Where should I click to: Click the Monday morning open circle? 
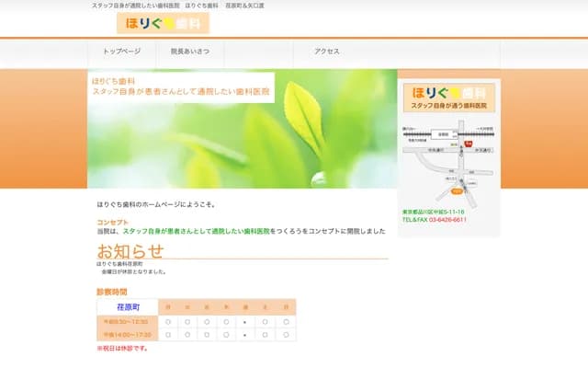[168, 322]
